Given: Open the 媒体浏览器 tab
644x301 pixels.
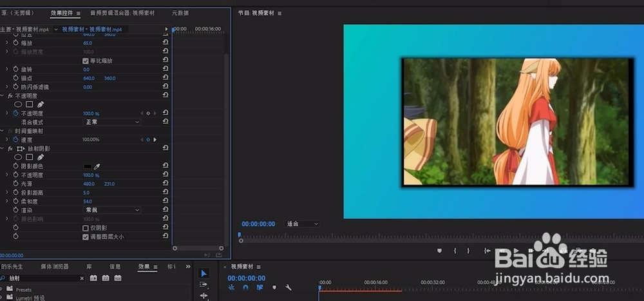Looking at the screenshot, I should click(55, 266).
